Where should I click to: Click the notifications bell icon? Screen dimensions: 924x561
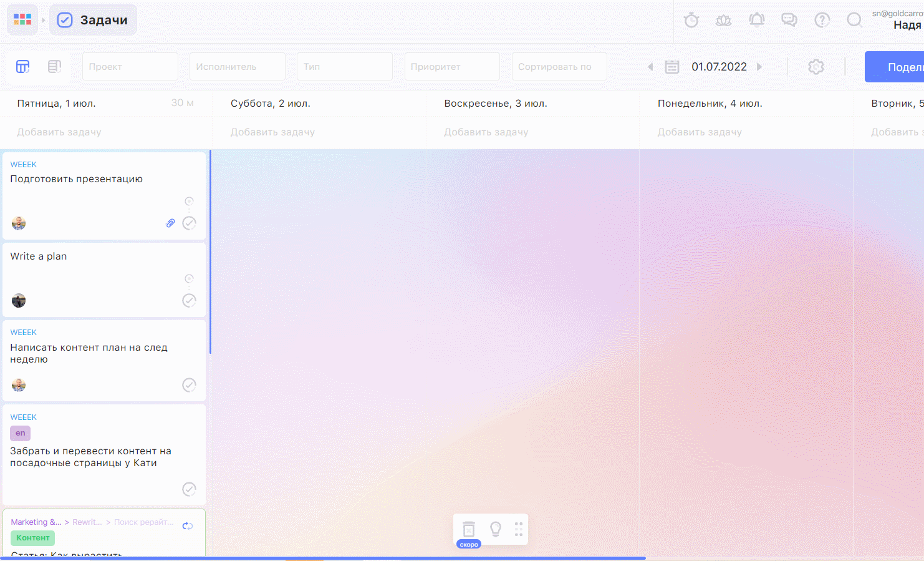pyautogui.click(x=756, y=21)
